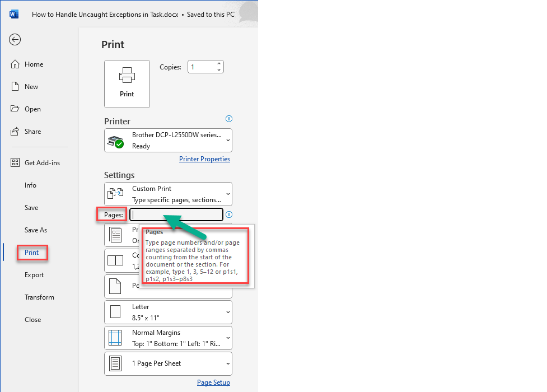The image size is (547, 392).
Task: Open the Share option
Action: point(32,131)
